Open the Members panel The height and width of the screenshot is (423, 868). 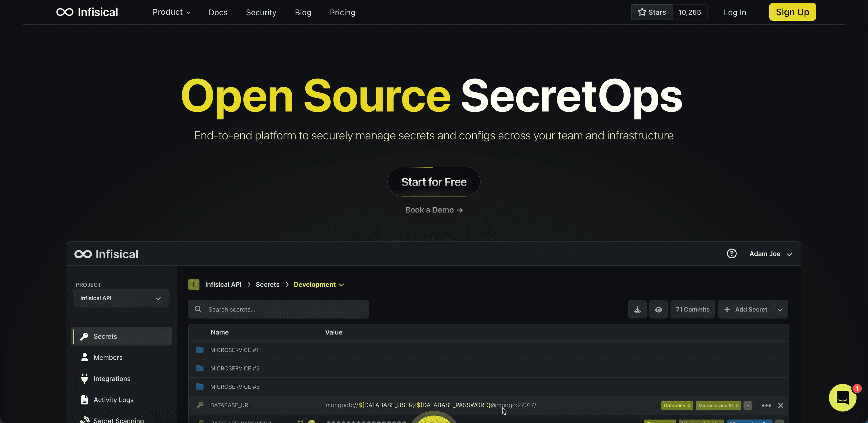108,357
